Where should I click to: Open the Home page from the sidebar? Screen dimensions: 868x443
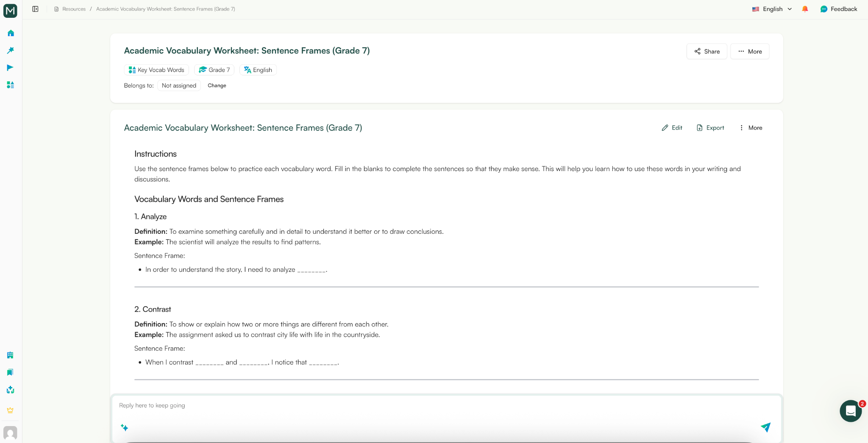point(10,33)
